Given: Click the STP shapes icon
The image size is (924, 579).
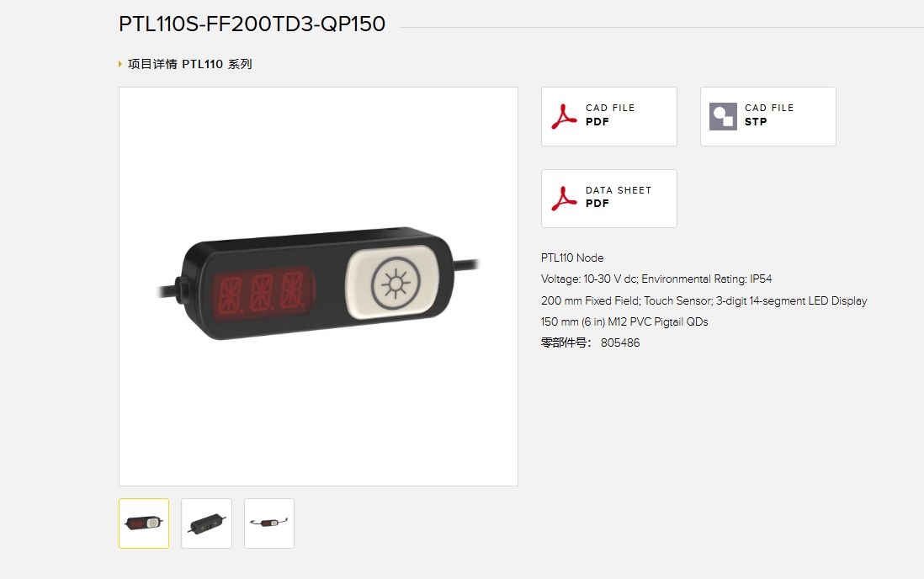Looking at the screenshot, I should tap(723, 116).
